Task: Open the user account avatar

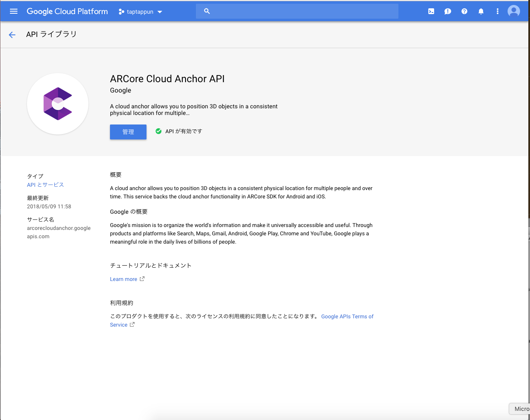Action: (513, 11)
